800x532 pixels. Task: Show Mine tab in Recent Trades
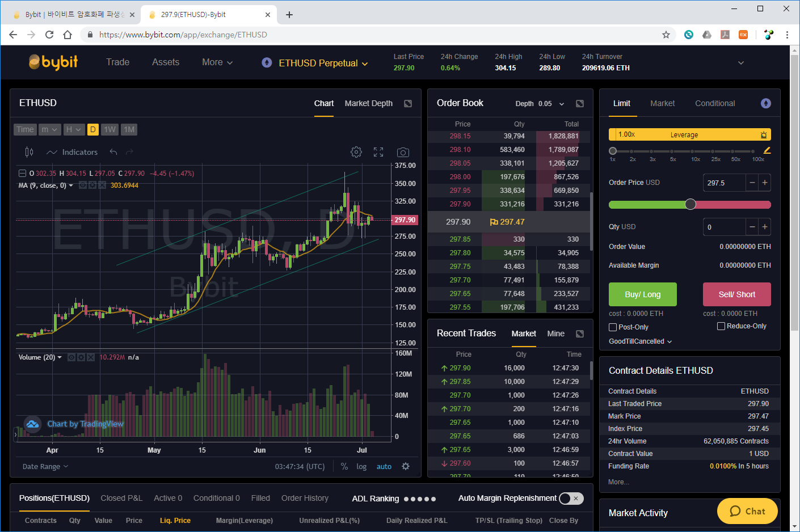pos(555,333)
